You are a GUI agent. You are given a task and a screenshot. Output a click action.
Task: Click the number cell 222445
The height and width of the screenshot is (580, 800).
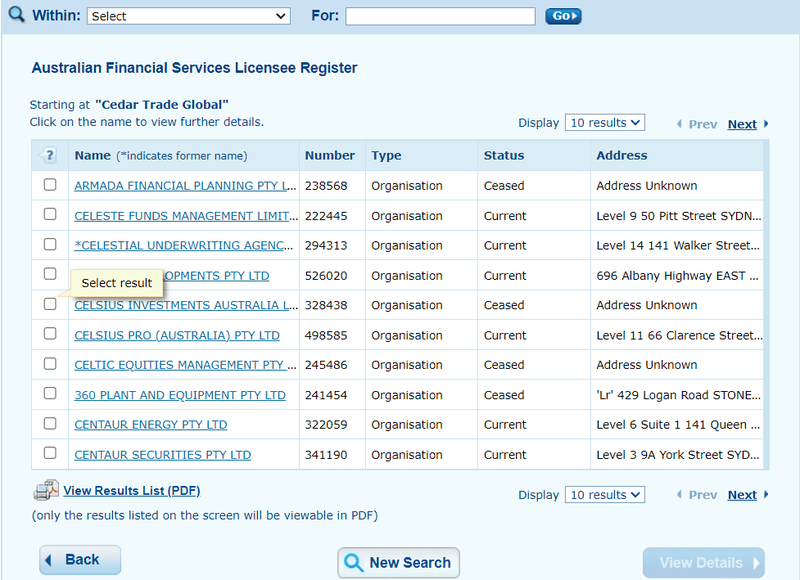coord(326,216)
